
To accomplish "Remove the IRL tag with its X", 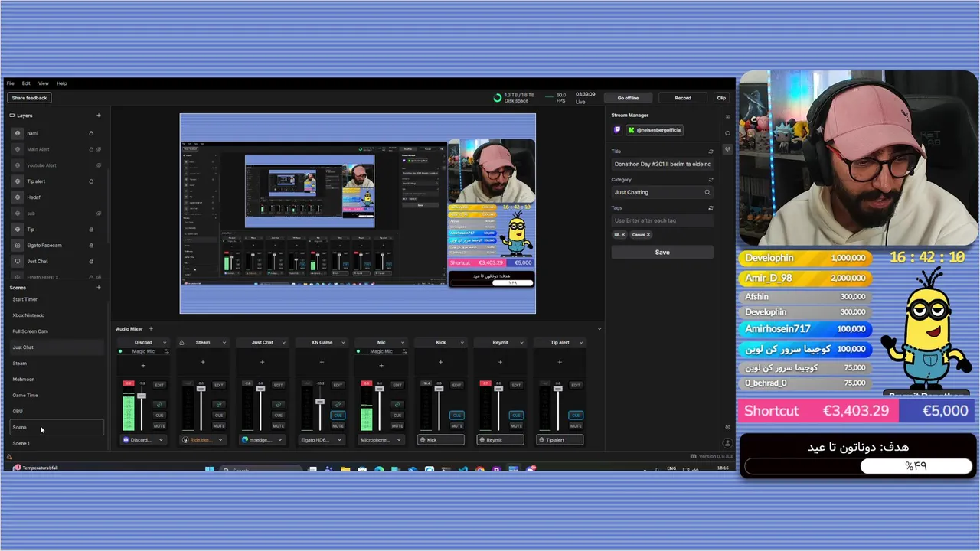I will click(x=623, y=235).
